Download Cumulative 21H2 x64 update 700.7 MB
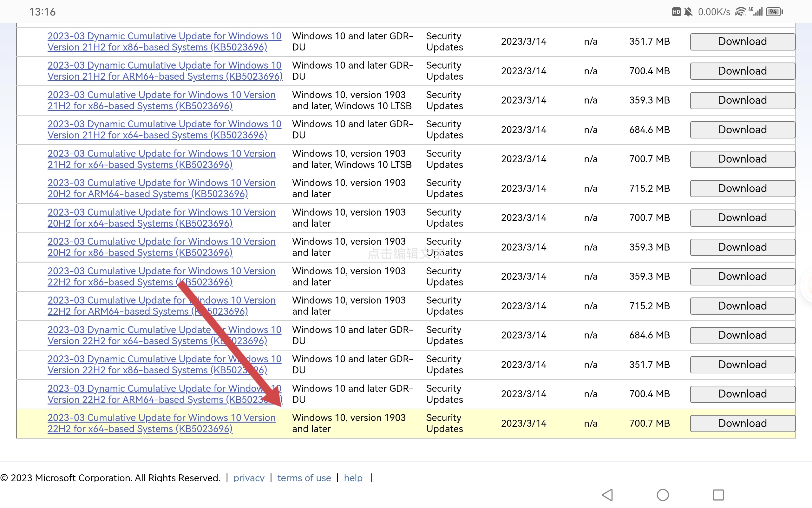This screenshot has width=812, height=508. tap(743, 159)
